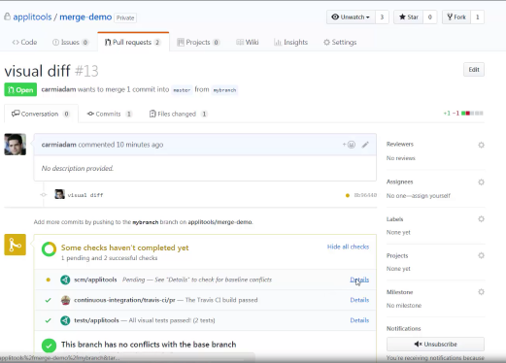Open Details for tests/applitools check

[359, 320]
